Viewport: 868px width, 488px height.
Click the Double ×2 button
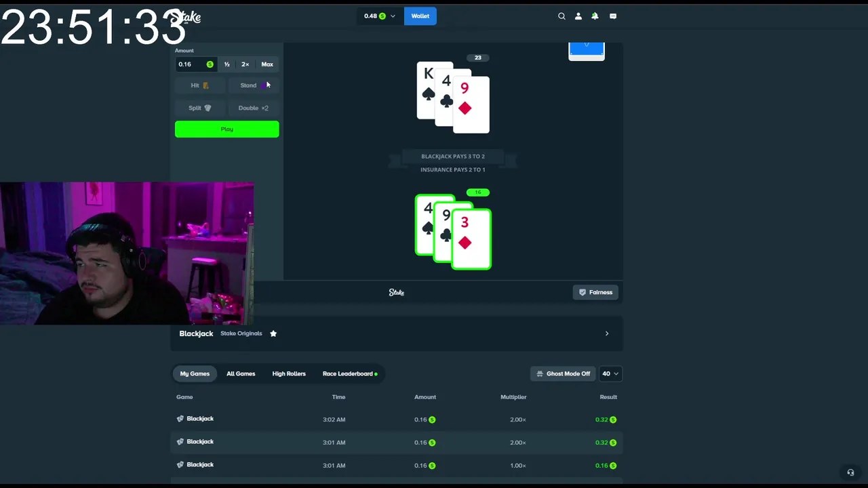click(254, 108)
